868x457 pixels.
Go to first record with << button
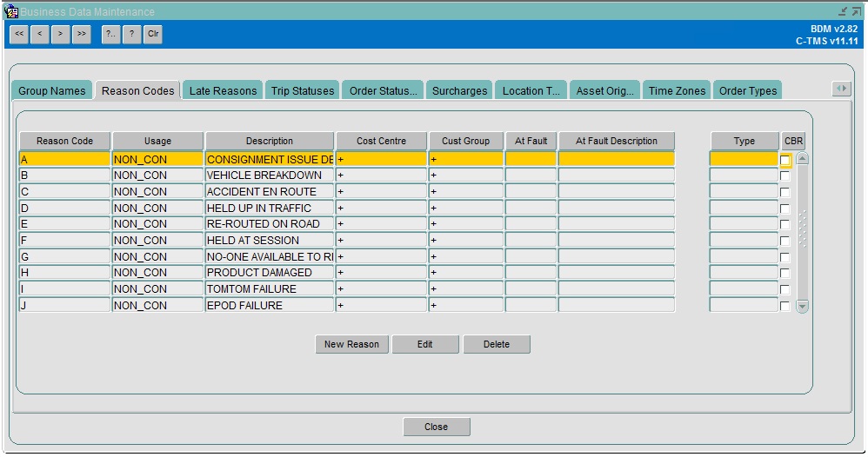[x=19, y=34]
